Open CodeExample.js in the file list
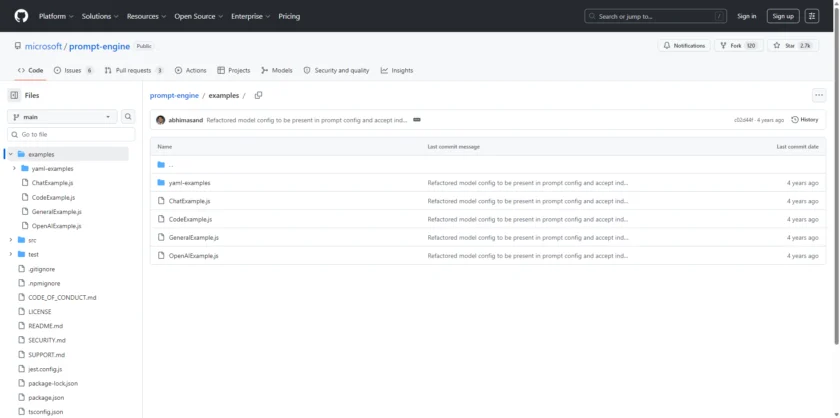Screen dimensions: 840x418 pyautogui.click(x=190, y=219)
